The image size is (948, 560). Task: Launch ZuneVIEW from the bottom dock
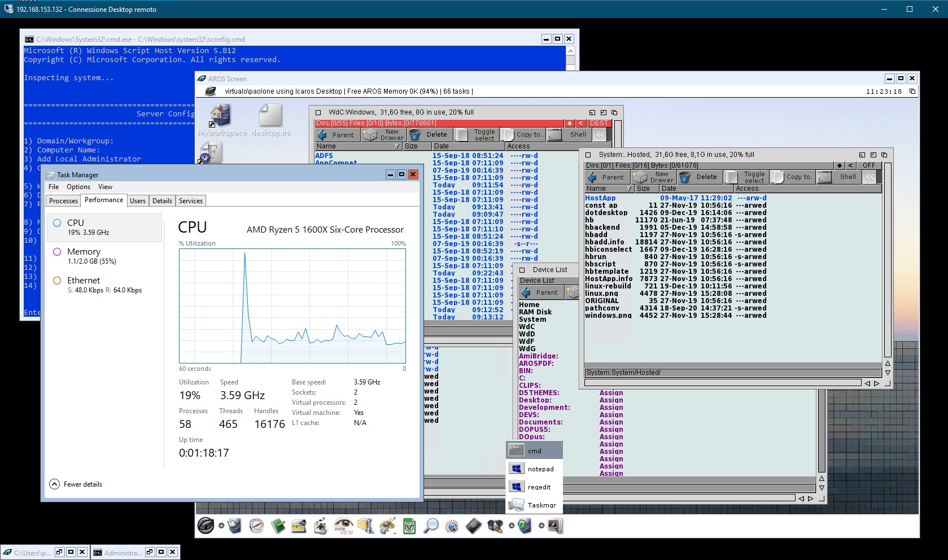pos(343,526)
